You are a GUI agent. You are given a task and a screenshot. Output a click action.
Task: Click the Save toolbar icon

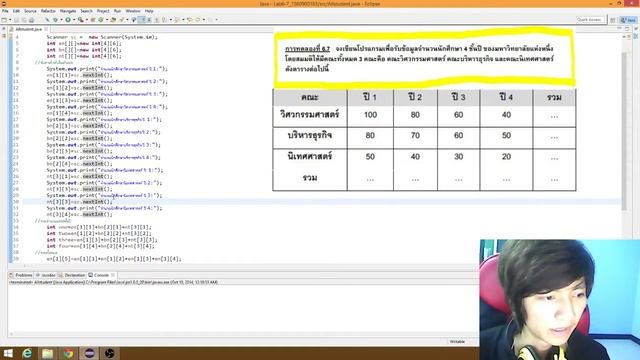pos(17,20)
